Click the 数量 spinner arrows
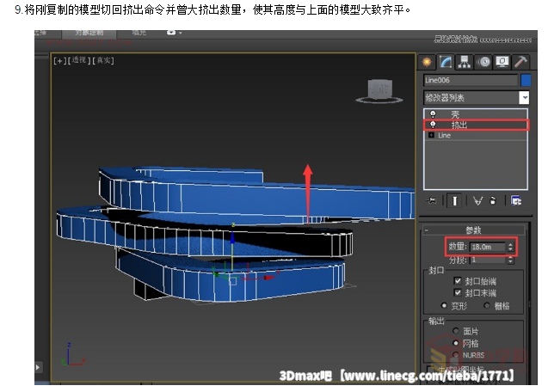This screenshot has height=392, width=548. point(510,247)
